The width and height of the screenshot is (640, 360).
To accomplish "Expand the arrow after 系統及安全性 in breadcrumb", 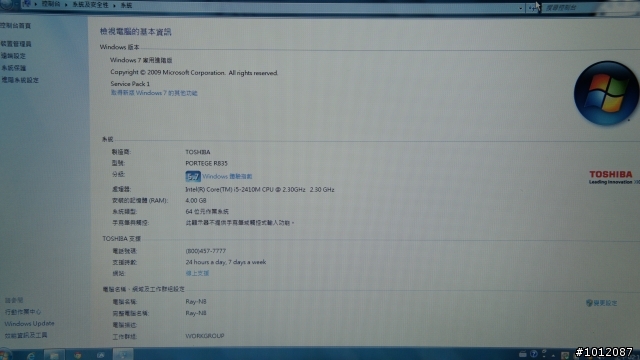I will tap(114, 5).
